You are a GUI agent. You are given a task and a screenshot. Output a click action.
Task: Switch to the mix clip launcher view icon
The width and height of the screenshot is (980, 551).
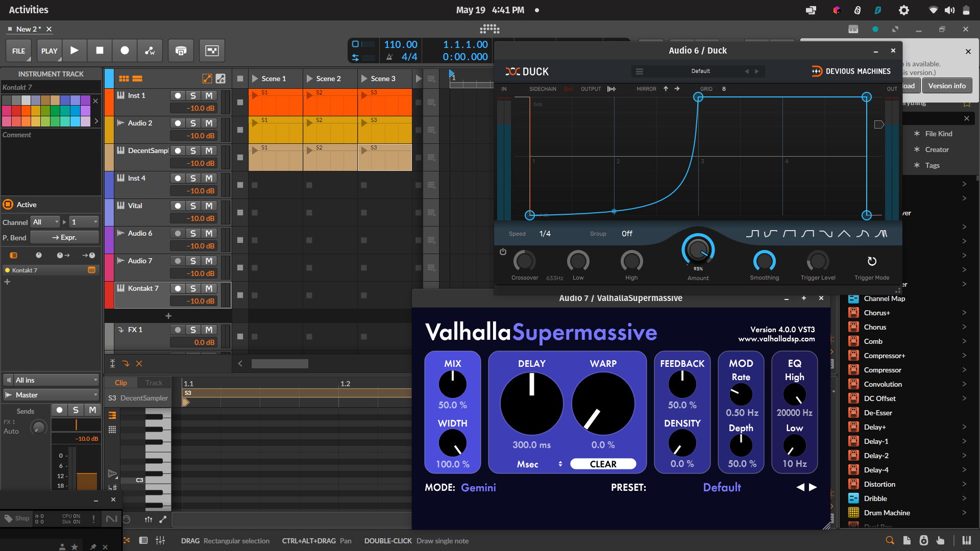tap(124, 79)
